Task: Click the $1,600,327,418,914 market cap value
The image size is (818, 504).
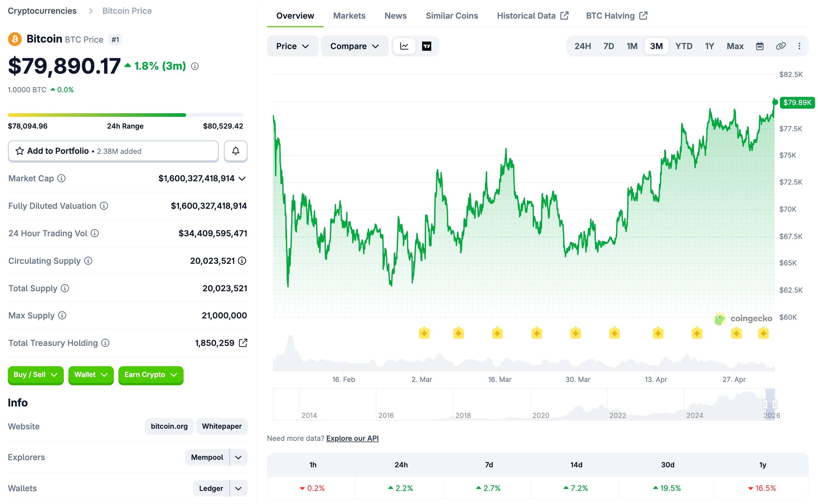Action: pyautogui.click(x=196, y=178)
